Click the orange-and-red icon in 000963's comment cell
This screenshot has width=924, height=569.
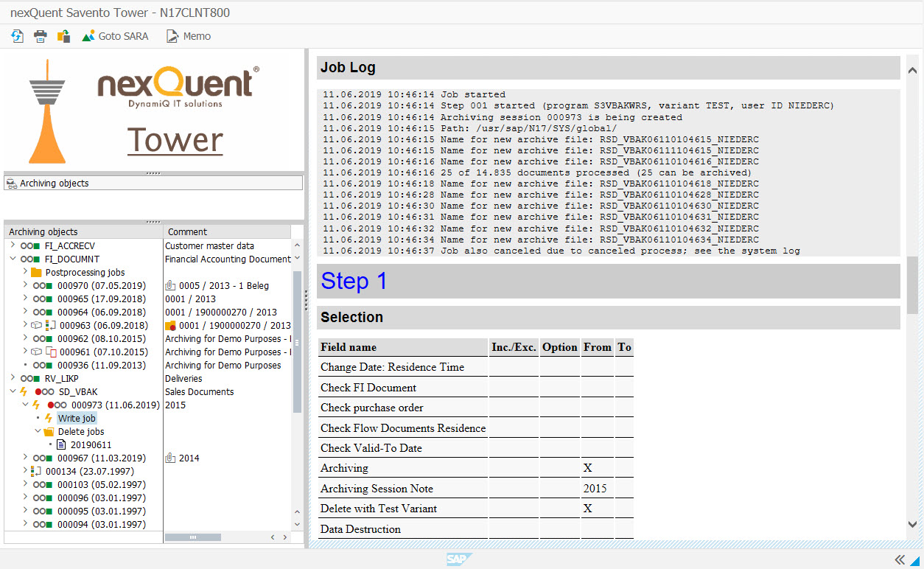pos(171,325)
